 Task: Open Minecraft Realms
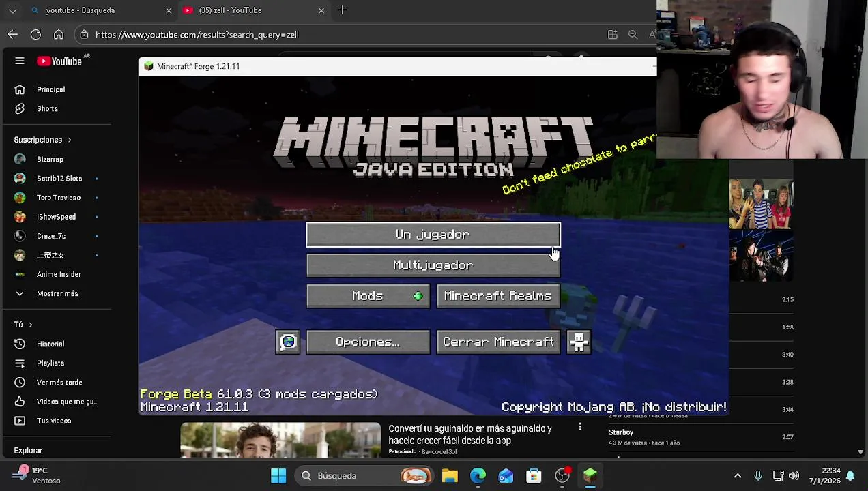click(498, 296)
